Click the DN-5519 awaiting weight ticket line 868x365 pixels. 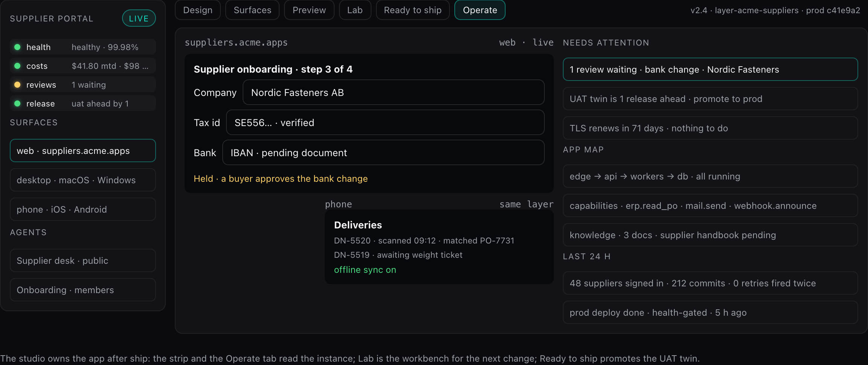tap(398, 255)
